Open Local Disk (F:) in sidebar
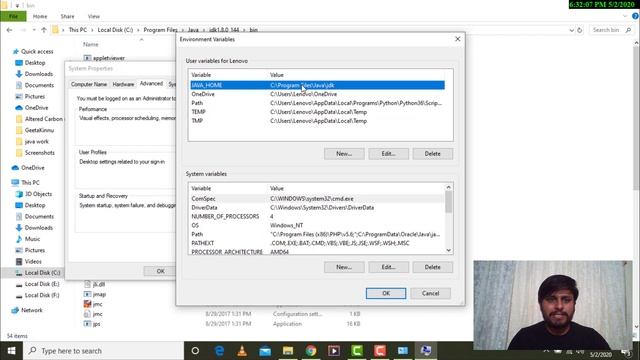640x360 pixels. pyautogui.click(x=42, y=295)
